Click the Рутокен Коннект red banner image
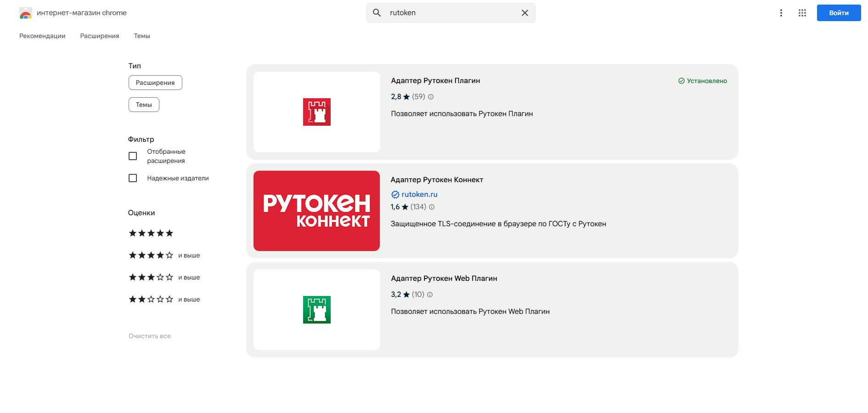This screenshot has height=413, width=868. [x=316, y=211]
